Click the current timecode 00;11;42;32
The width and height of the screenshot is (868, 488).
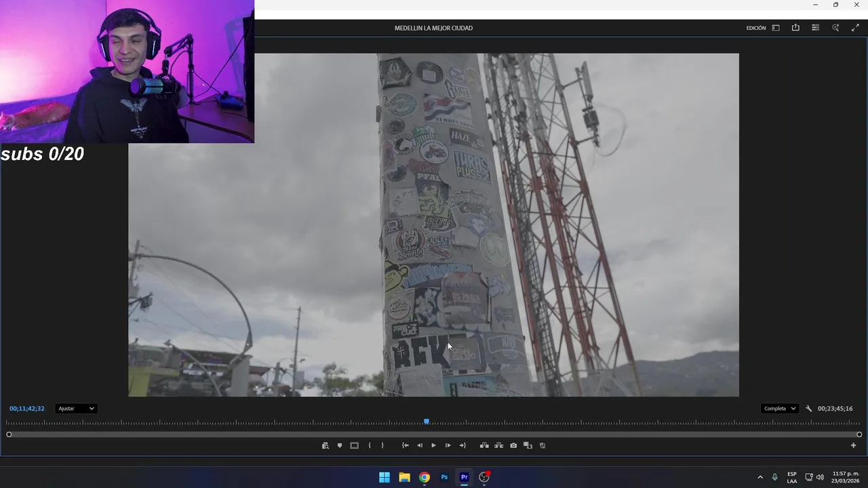coord(27,409)
